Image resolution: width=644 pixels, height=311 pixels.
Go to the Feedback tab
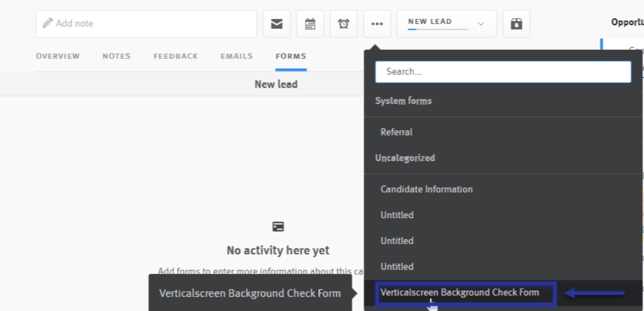[x=175, y=56]
